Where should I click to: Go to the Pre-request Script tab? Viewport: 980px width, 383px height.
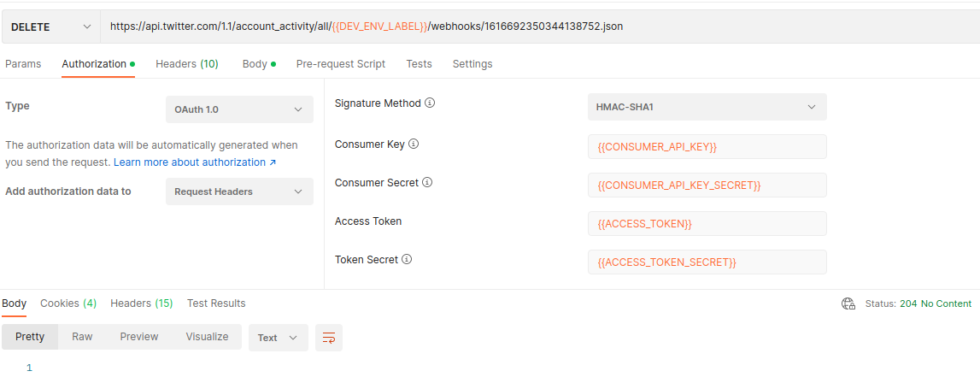click(340, 64)
